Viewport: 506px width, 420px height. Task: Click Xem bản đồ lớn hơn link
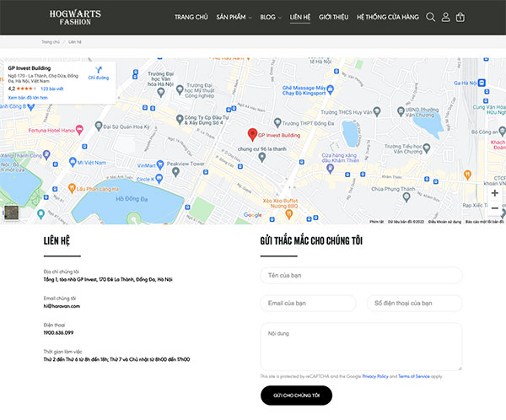click(x=28, y=98)
